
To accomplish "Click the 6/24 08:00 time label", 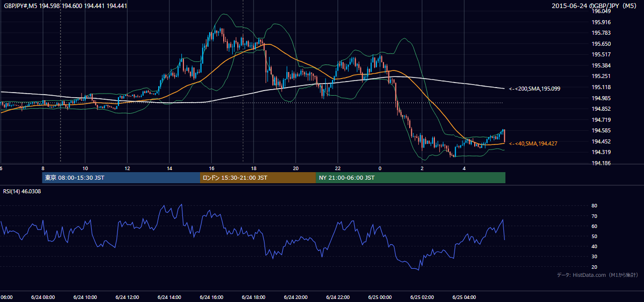I will (x=43, y=297).
